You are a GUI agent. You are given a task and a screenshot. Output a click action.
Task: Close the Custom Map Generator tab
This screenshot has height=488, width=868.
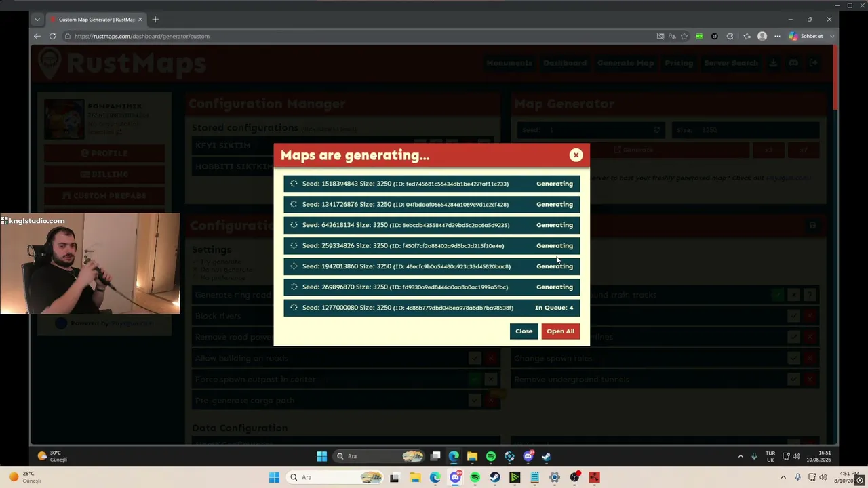coord(140,19)
